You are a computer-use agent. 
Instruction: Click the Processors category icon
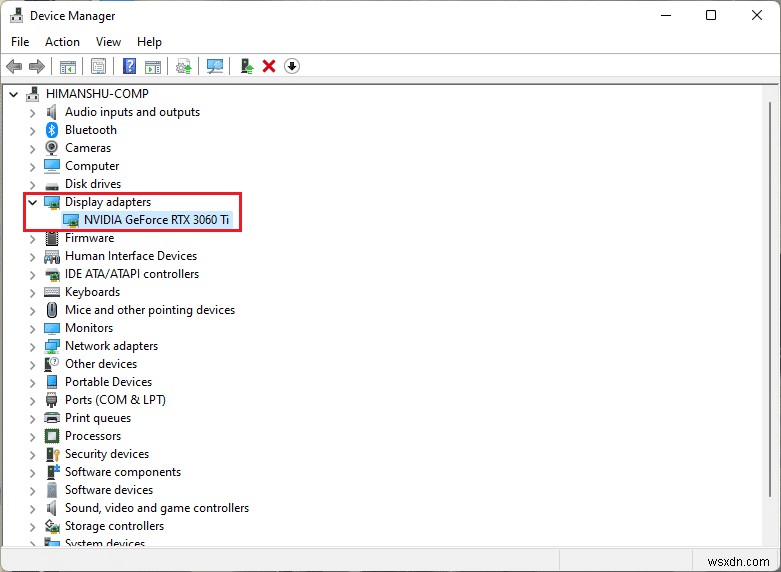pyautogui.click(x=52, y=436)
